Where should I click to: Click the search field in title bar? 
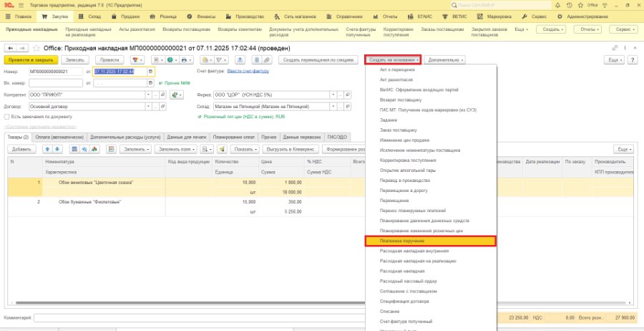click(501, 5)
